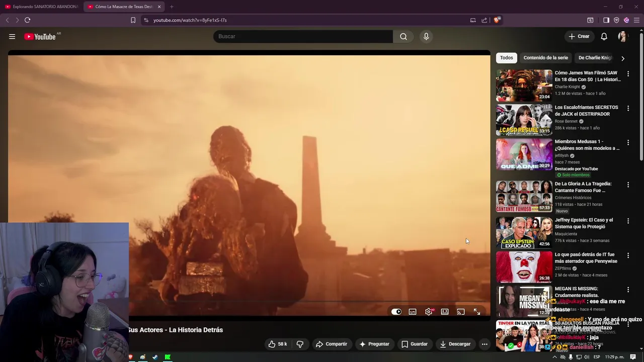Open options for Jeffrey Epstein video

point(628,221)
